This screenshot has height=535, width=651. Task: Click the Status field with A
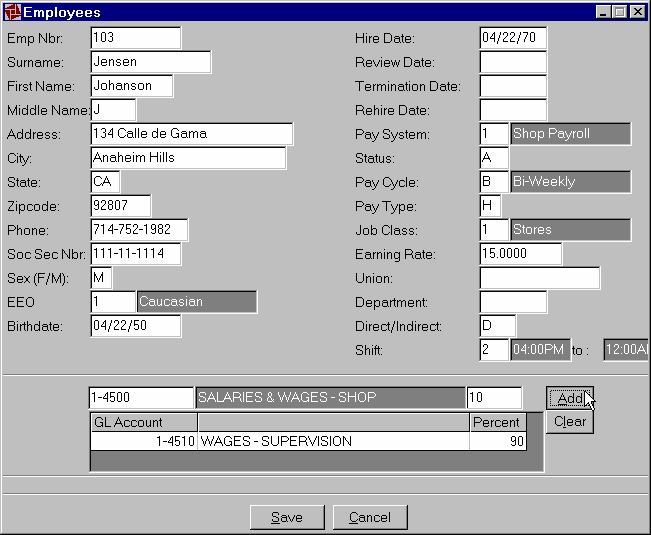coord(494,158)
